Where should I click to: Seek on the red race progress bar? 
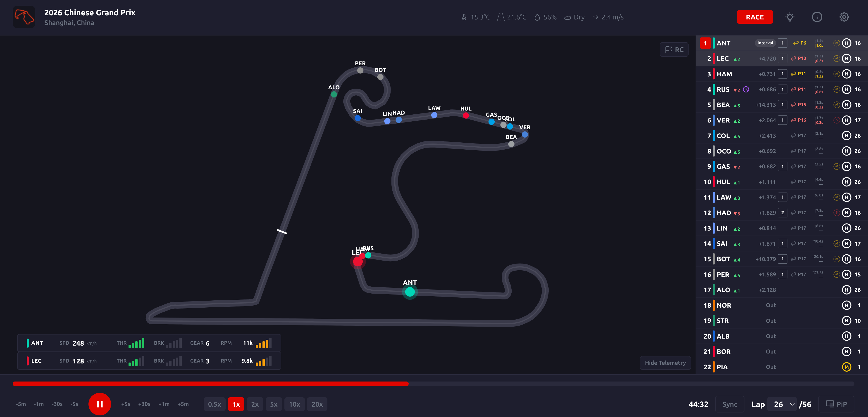211,384
